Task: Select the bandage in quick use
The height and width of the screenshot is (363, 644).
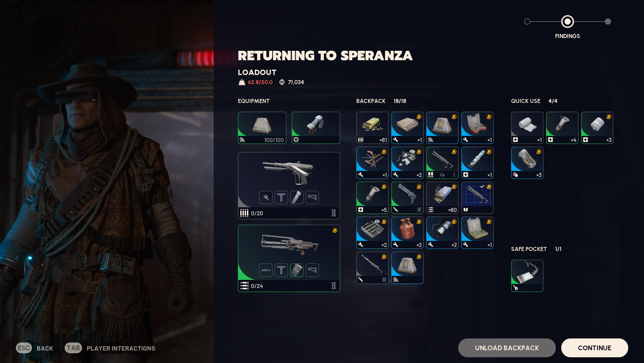Action: (x=527, y=128)
